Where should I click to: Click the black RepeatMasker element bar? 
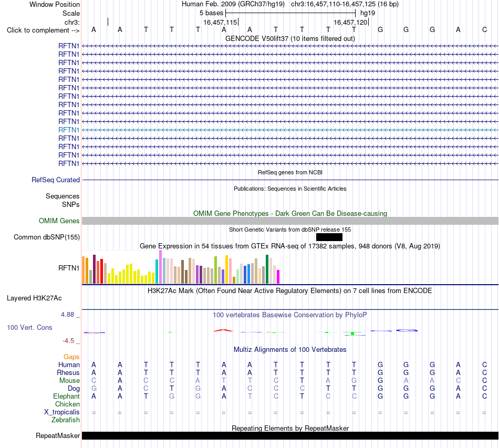pos(290,435)
